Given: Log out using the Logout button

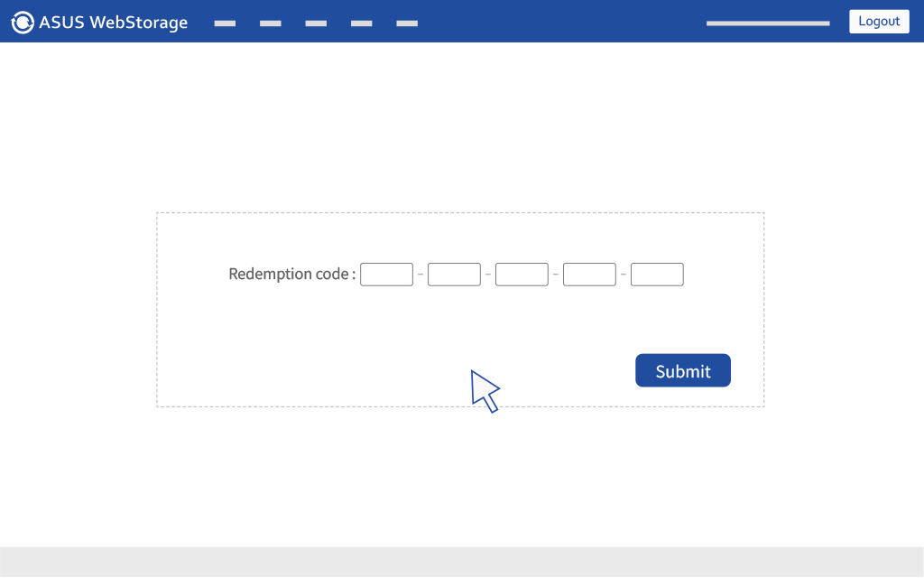Looking at the screenshot, I should pos(879,22).
